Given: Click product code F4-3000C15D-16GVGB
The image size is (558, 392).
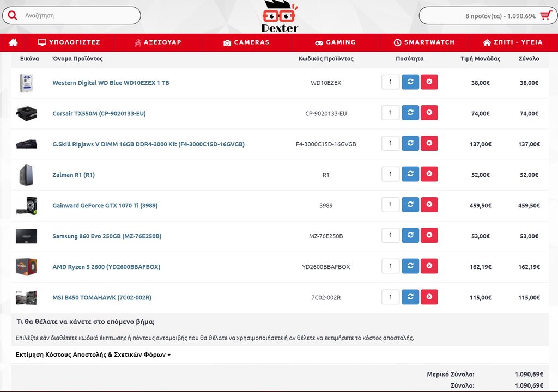Looking at the screenshot, I should tap(326, 144).
